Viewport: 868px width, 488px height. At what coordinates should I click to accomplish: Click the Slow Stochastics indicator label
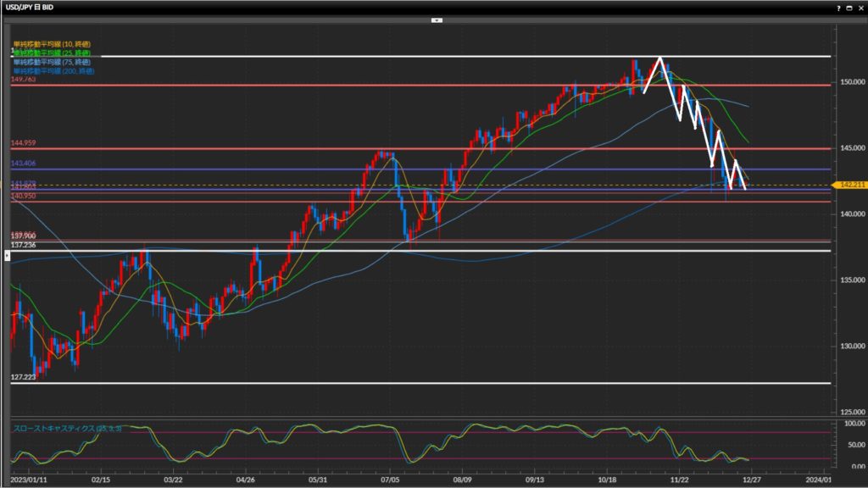pos(67,429)
